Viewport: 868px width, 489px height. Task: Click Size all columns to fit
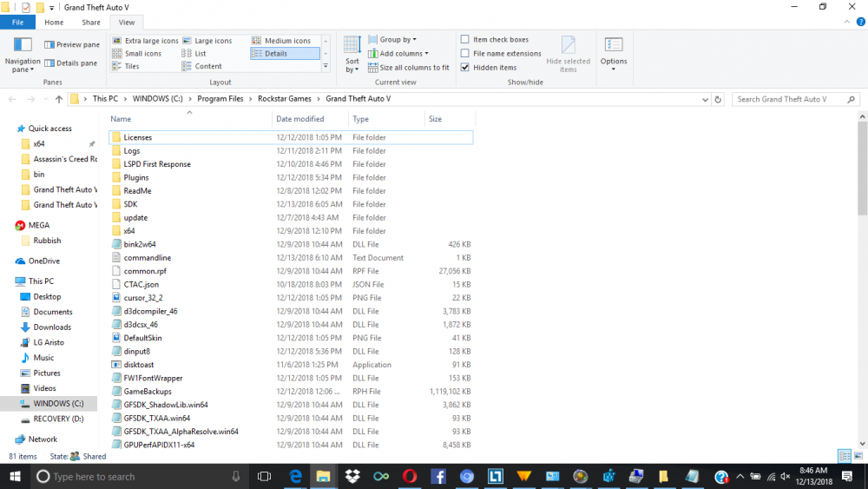click(409, 68)
